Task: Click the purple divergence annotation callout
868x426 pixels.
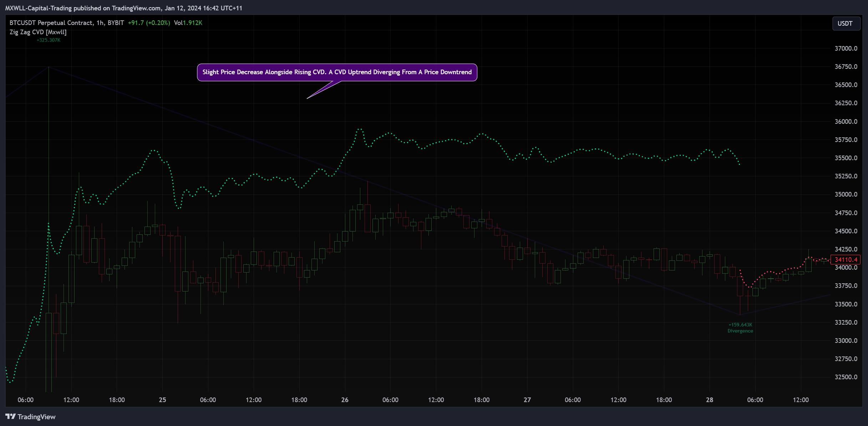Action: [x=337, y=72]
